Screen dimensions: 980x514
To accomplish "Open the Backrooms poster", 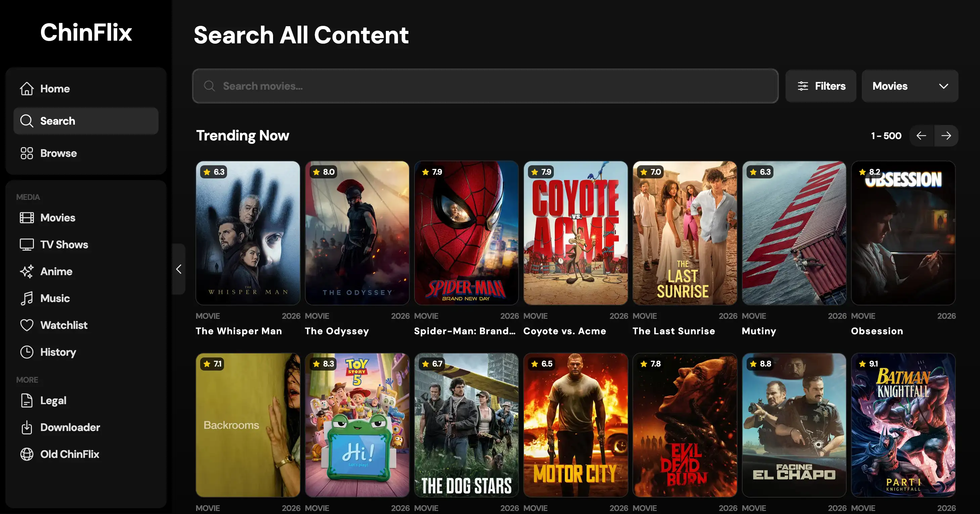I will tap(248, 425).
